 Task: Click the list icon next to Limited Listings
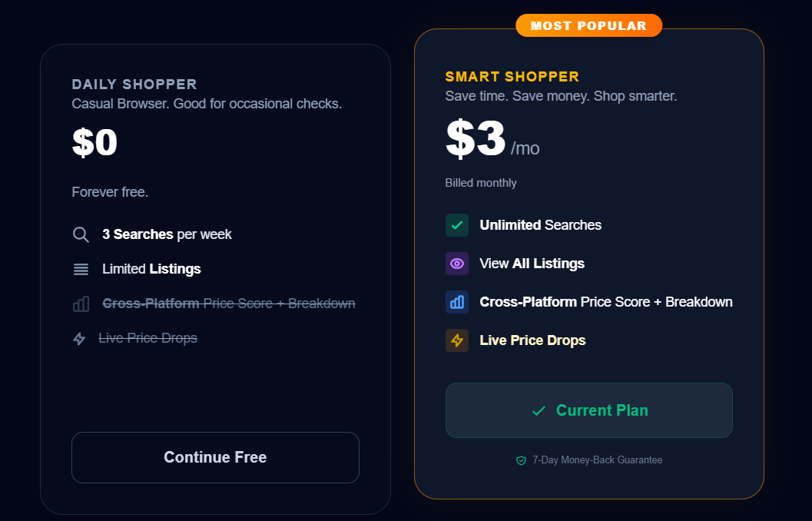pyautogui.click(x=81, y=269)
